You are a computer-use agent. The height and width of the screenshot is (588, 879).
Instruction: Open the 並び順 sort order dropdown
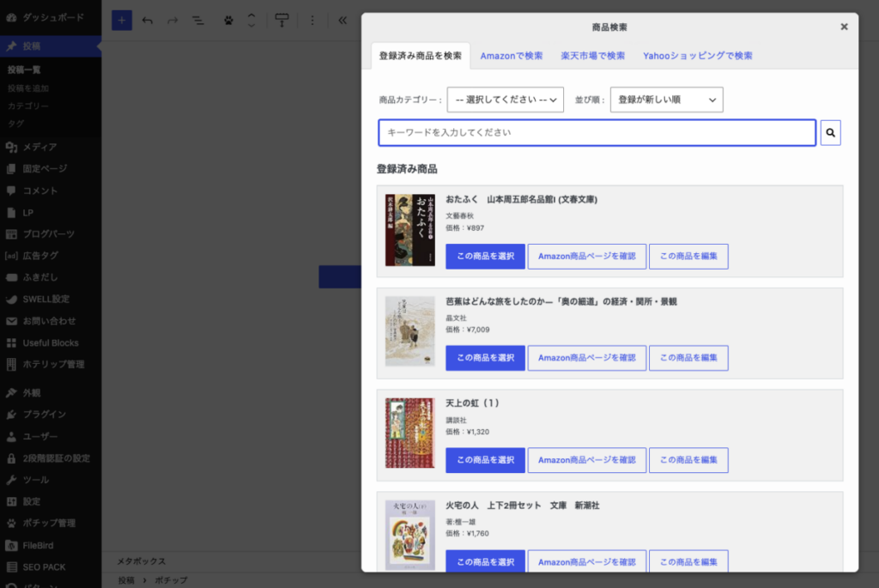point(666,100)
